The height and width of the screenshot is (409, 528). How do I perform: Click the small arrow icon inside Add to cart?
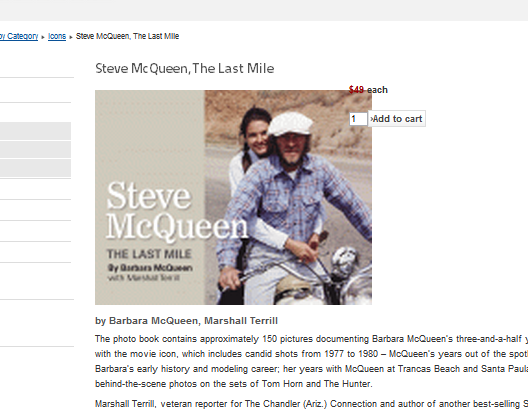(x=371, y=119)
